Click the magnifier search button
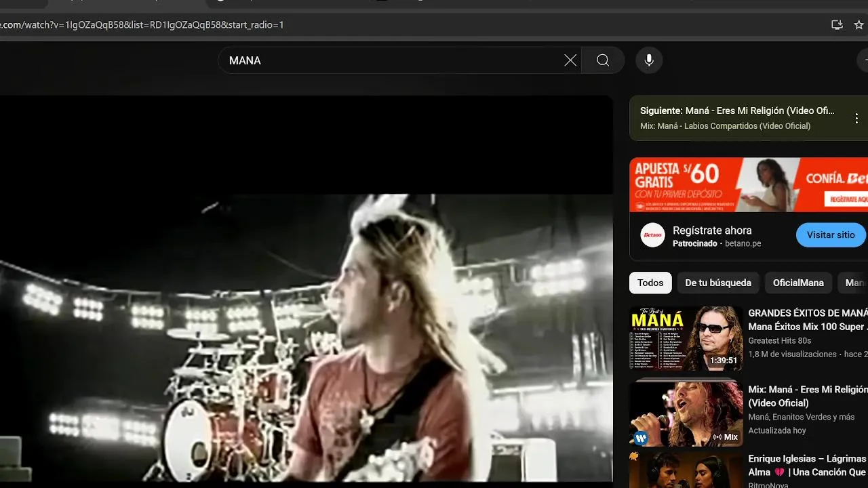Screen dimensions: 868x488 point(603,60)
